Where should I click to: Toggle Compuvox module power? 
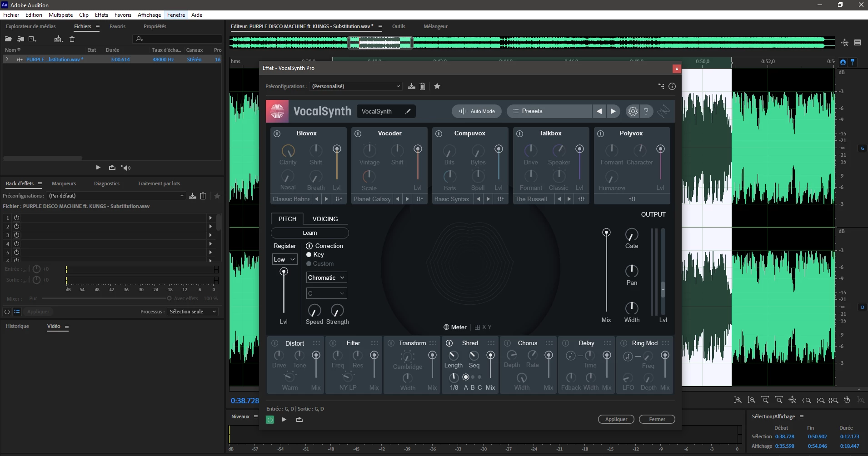point(439,134)
